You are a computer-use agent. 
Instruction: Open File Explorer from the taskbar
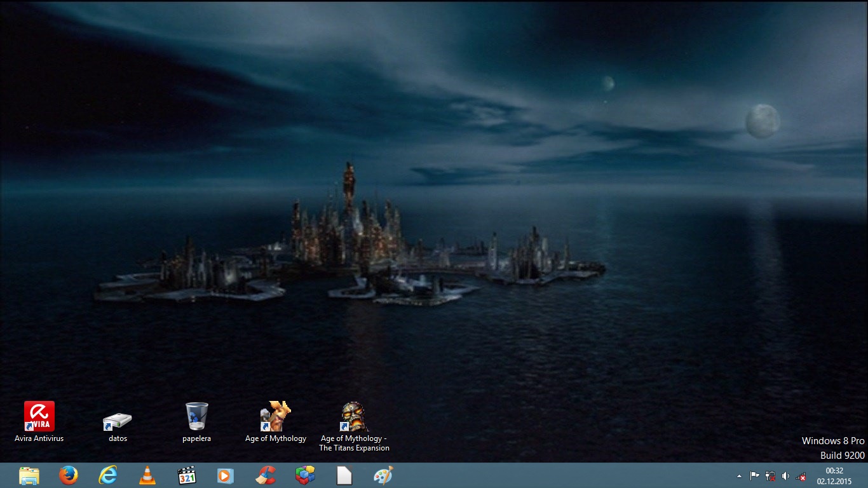coord(29,475)
